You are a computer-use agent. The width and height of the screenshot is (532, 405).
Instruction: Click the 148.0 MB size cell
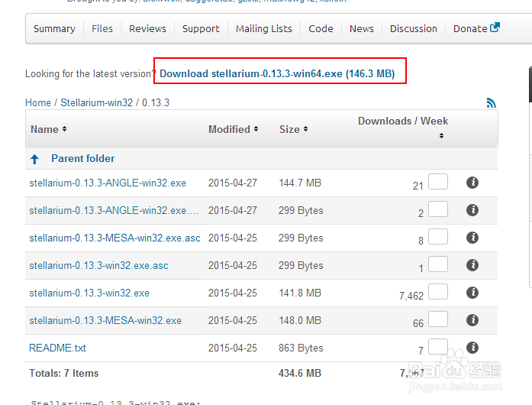point(300,321)
